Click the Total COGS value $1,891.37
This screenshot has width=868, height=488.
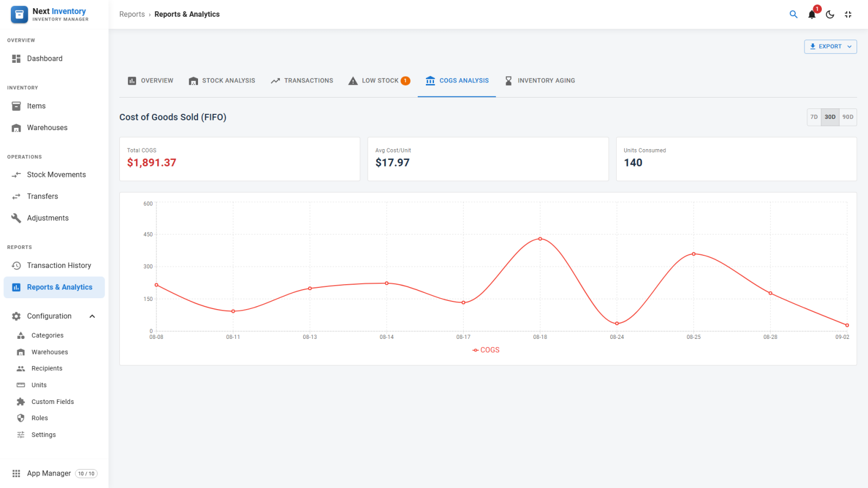[x=151, y=163]
